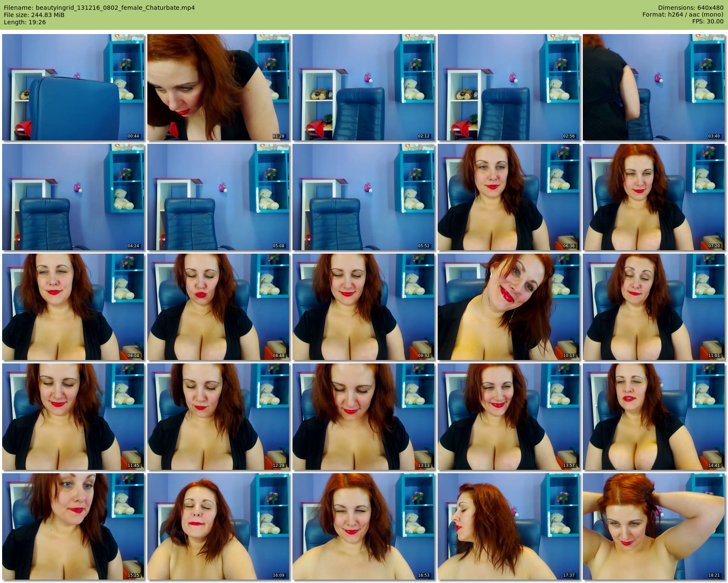Open the frame marked 11:45
The height and width of the screenshot is (583, 728).
tap(73, 417)
